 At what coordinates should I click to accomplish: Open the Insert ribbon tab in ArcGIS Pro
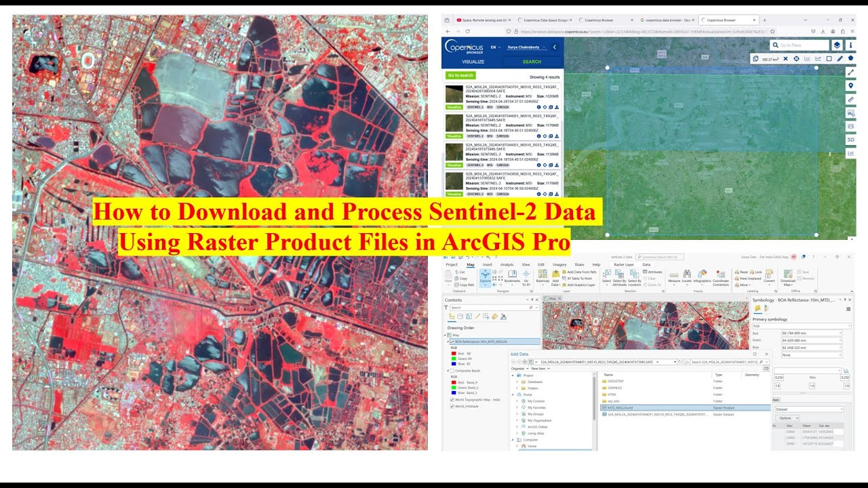coord(487,264)
